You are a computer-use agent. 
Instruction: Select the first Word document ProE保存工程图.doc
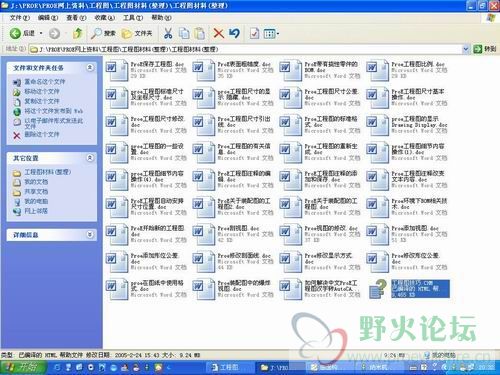coord(146,70)
